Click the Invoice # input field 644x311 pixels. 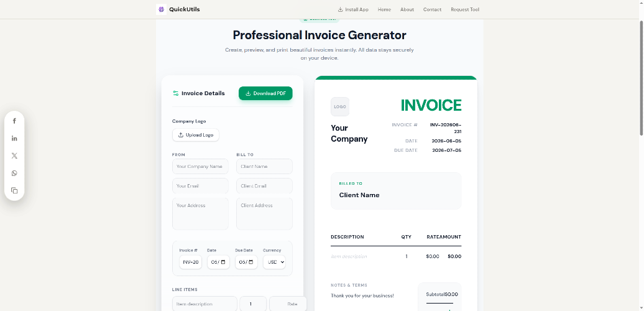point(191,262)
